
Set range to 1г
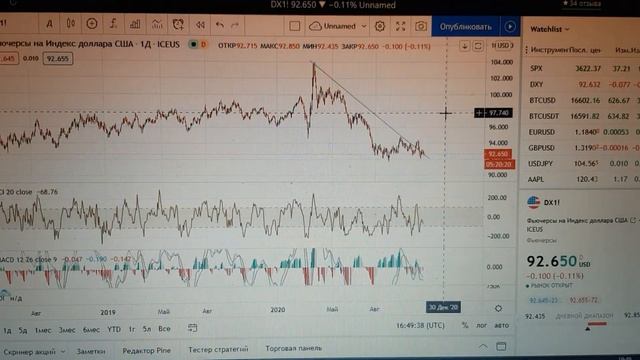tap(131, 329)
